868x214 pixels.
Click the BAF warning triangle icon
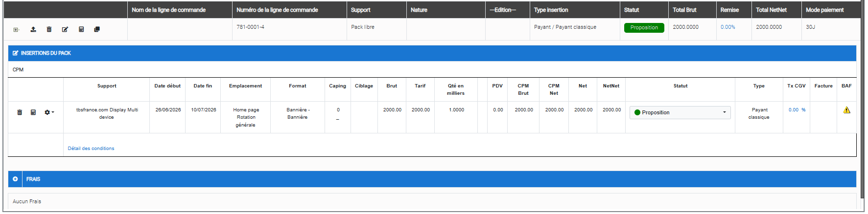(x=846, y=110)
